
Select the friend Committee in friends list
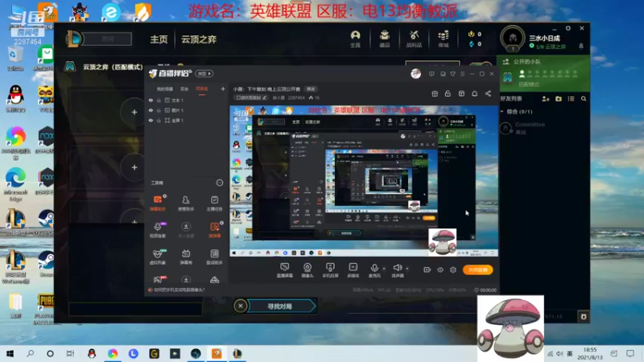coord(544,128)
